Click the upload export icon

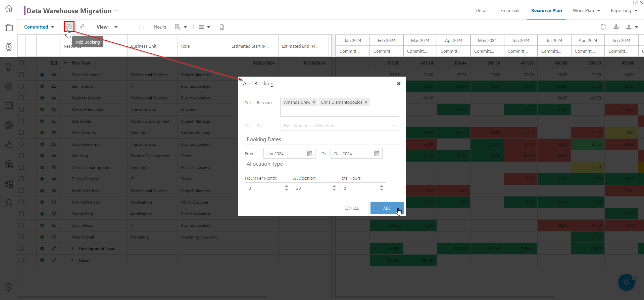click(629, 27)
